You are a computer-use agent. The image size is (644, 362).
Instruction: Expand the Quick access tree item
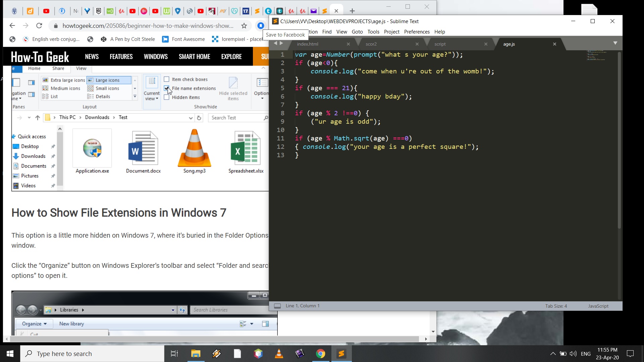click(x=12, y=136)
